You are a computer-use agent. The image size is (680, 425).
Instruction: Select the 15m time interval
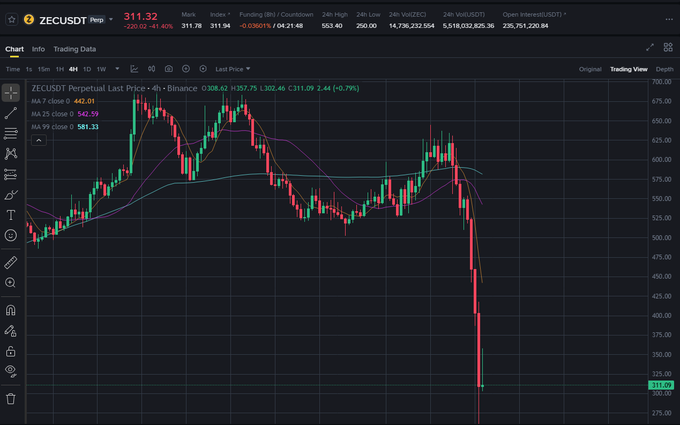(44, 69)
